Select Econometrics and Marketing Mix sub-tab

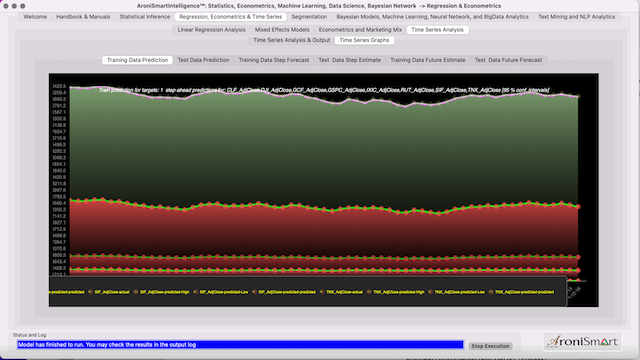tap(360, 30)
